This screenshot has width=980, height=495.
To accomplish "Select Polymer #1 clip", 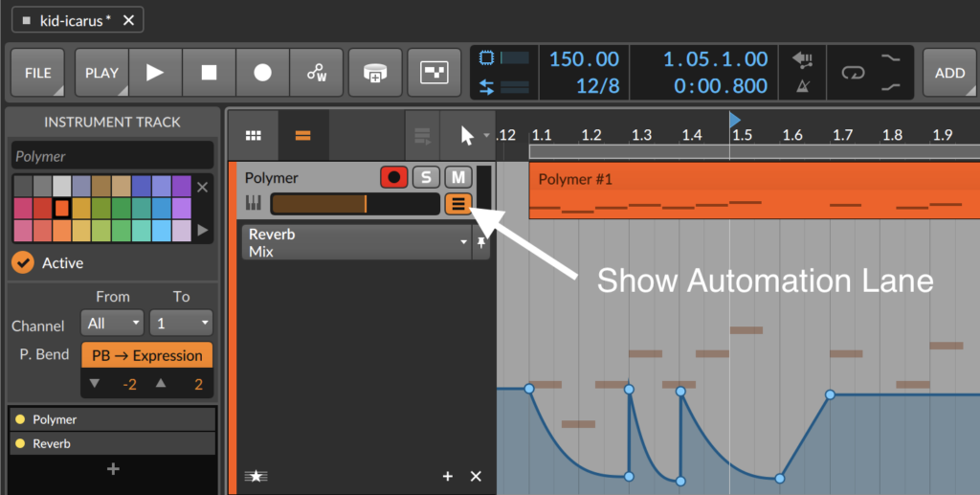I will click(754, 191).
